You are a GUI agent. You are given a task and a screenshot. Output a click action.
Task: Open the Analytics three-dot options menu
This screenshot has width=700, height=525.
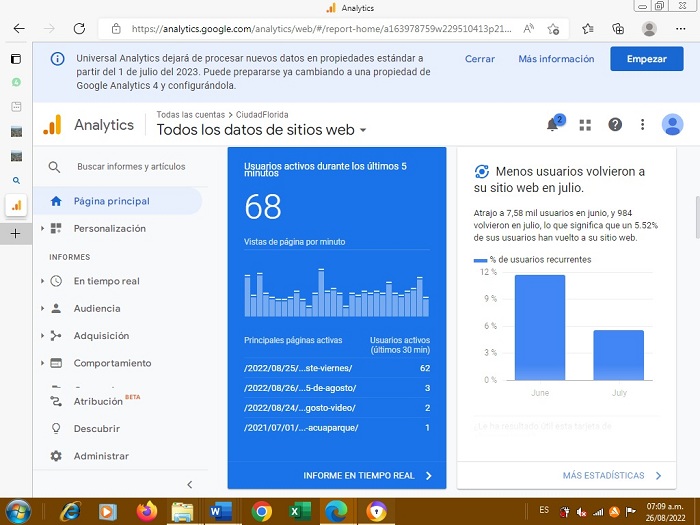[x=642, y=125]
